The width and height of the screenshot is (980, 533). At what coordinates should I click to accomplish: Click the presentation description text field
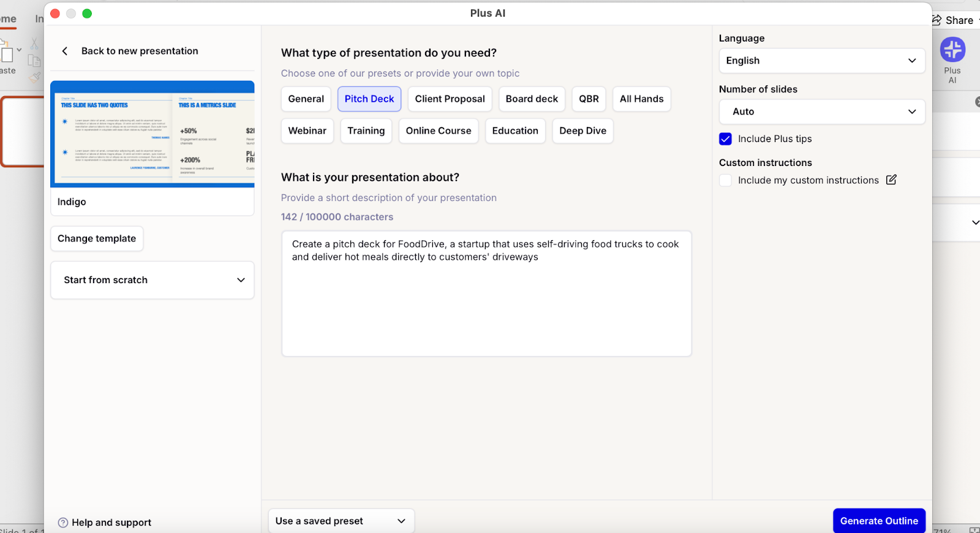486,293
